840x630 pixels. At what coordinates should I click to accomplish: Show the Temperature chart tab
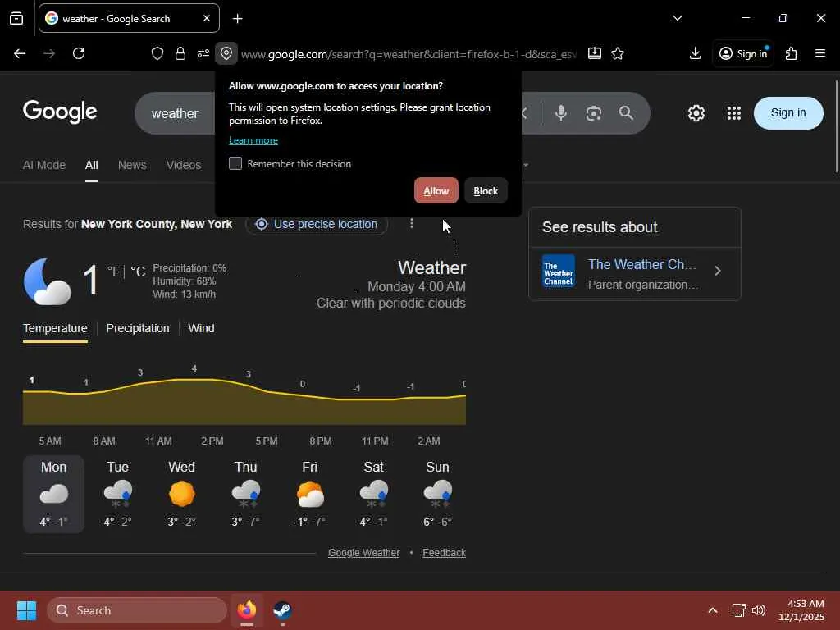click(x=55, y=328)
